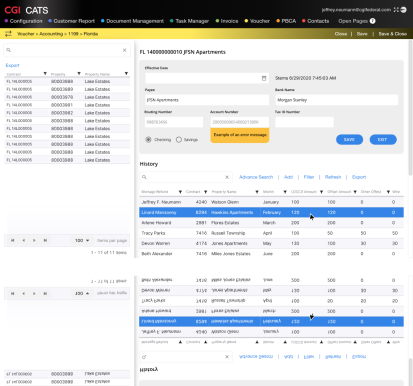Open the Month column filter in History

[285, 192]
